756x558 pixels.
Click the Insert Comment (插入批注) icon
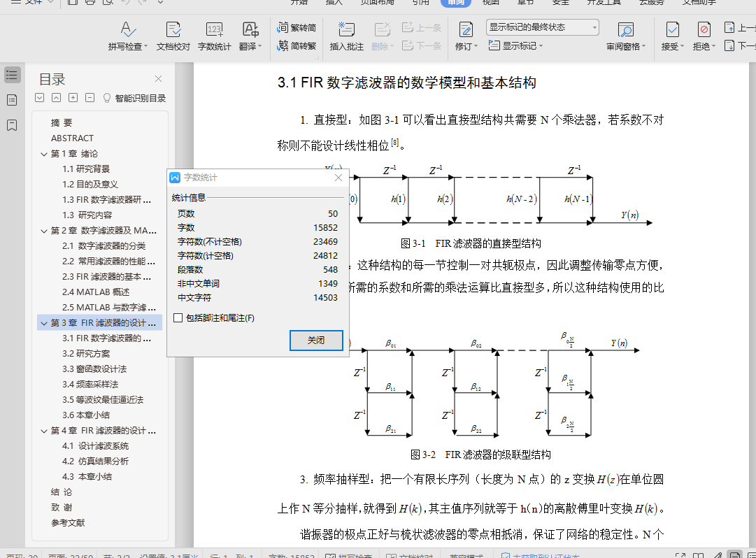point(346,30)
